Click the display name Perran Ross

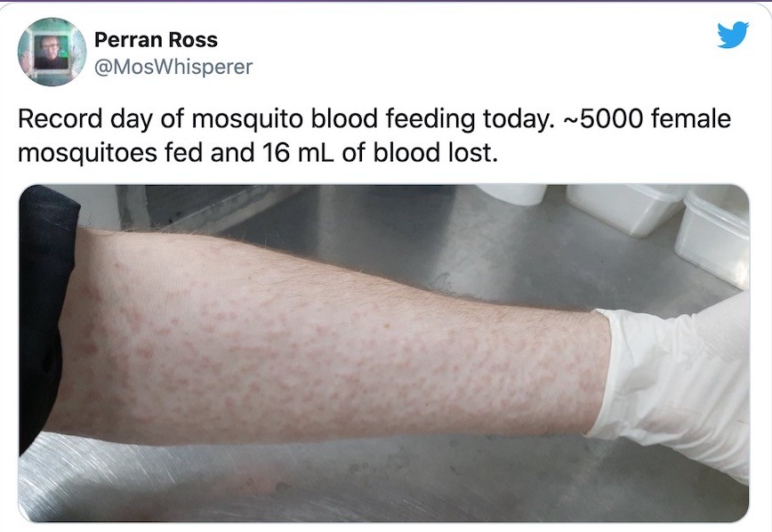156,40
